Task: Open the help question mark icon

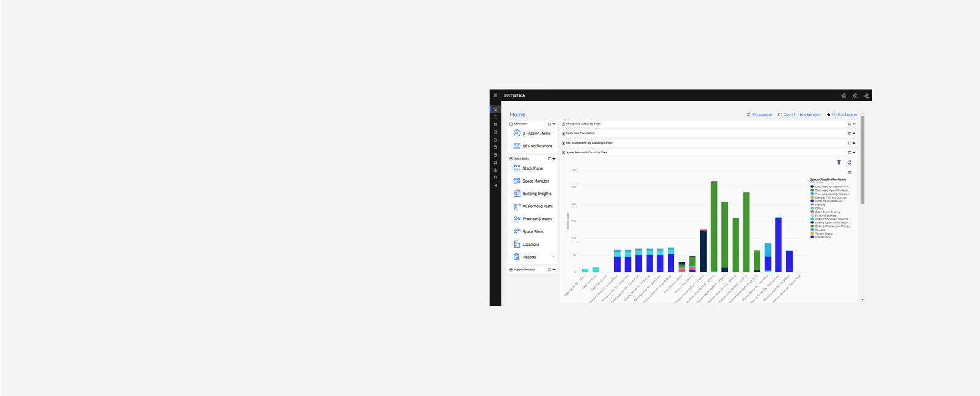Action: pos(855,96)
